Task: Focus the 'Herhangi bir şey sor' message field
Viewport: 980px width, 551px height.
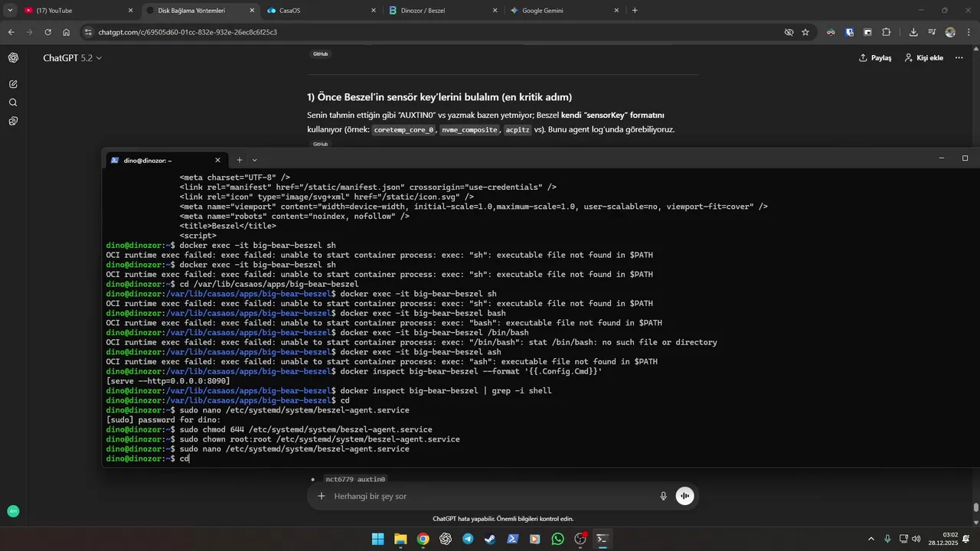Action: (490, 496)
